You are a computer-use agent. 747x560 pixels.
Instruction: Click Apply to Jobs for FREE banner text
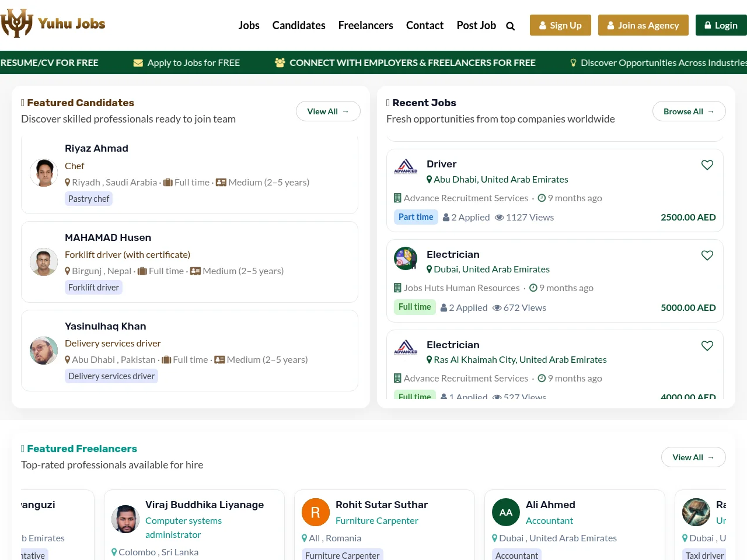coord(194,63)
